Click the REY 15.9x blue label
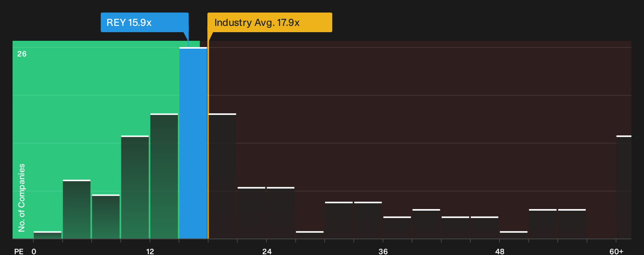The height and width of the screenshot is (255, 644). (x=145, y=22)
